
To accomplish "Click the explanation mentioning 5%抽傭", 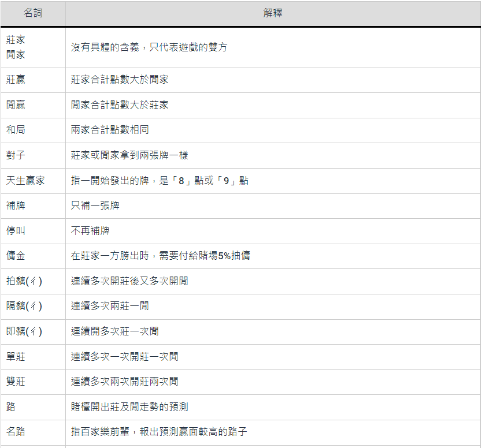I will point(161,256).
